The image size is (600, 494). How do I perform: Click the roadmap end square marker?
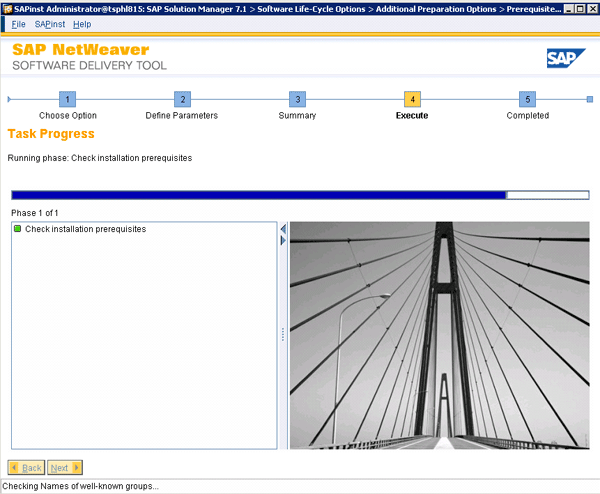(590, 99)
